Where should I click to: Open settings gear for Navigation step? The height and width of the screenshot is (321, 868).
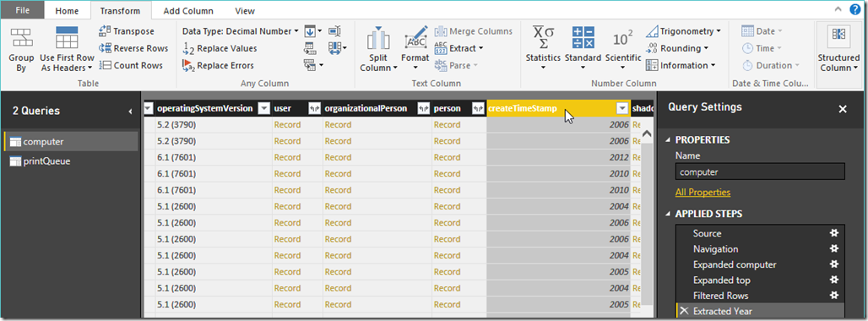[x=834, y=248]
